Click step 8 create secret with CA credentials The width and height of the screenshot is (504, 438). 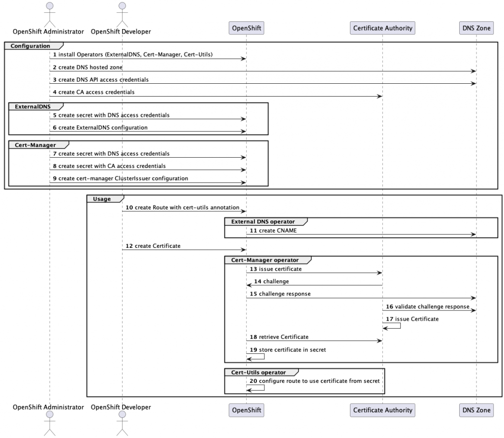(x=109, y=166)
